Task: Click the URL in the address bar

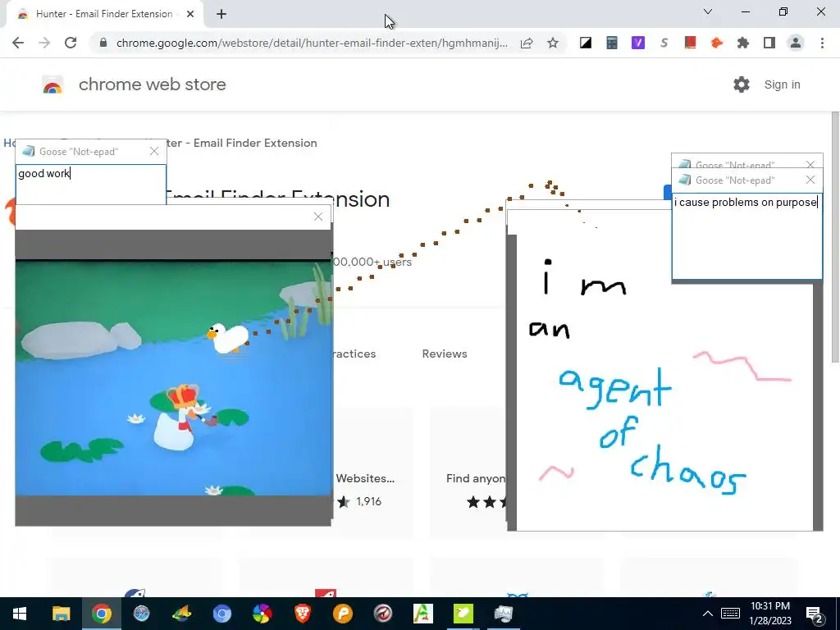Action: coord(312,43)
